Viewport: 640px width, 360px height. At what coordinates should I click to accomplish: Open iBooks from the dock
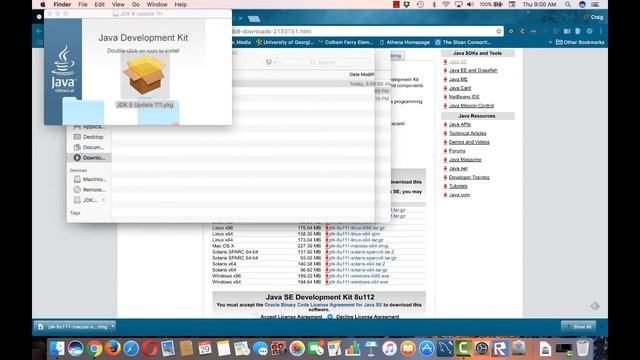click(x=408, y=349)
